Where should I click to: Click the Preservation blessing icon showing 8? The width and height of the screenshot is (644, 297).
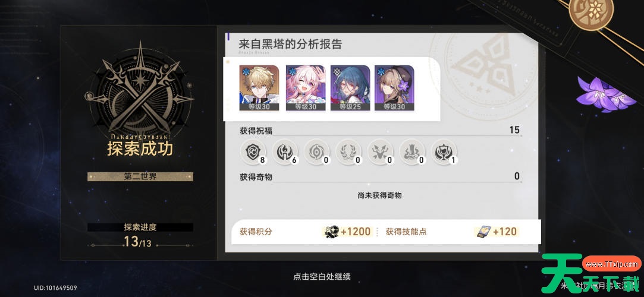coord(253,152)
